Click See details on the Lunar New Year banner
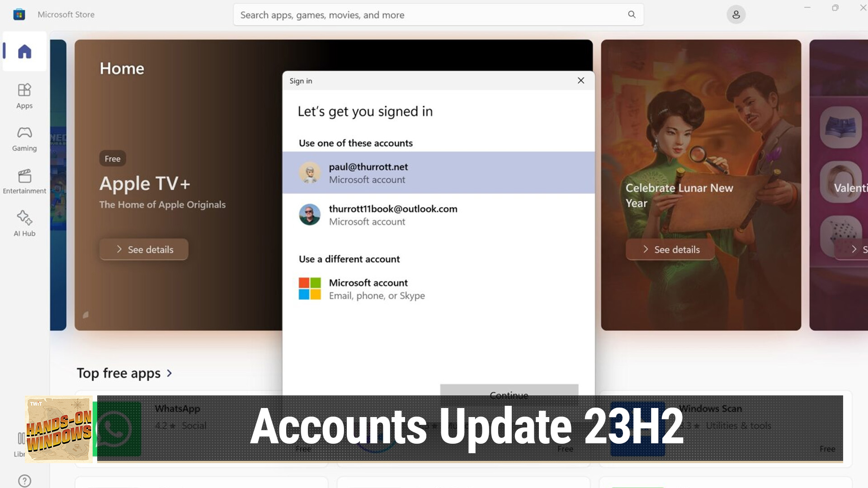The width and height of the screenshot is (868, 488). coord(670,249)
